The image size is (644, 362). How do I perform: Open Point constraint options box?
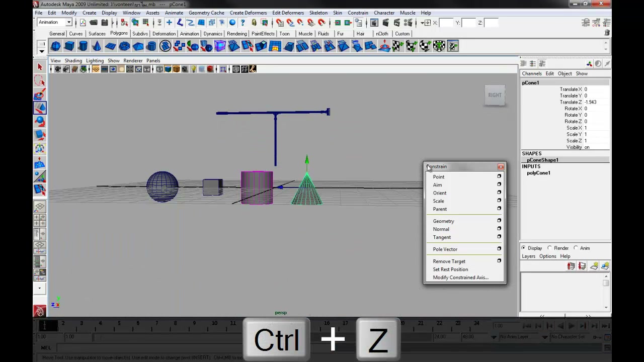499,176
